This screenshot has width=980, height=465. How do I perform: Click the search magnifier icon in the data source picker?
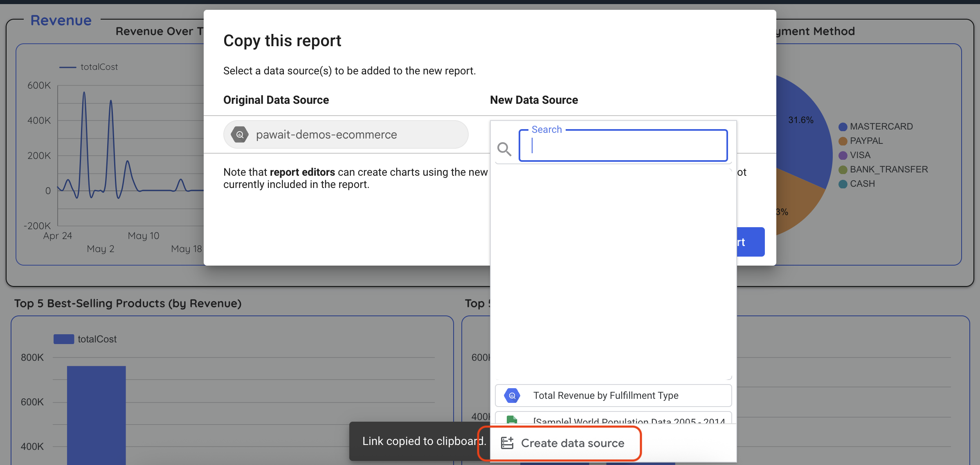pos(505,149)
